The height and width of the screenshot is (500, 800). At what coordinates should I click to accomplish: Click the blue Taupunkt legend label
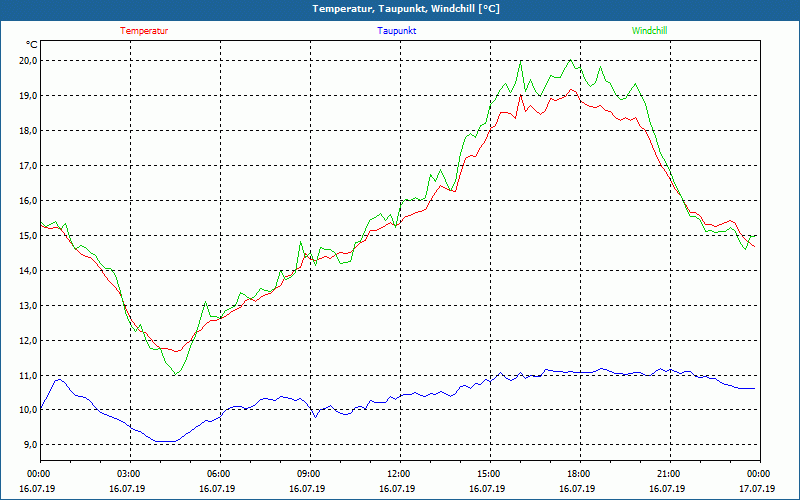click(397, 31)
